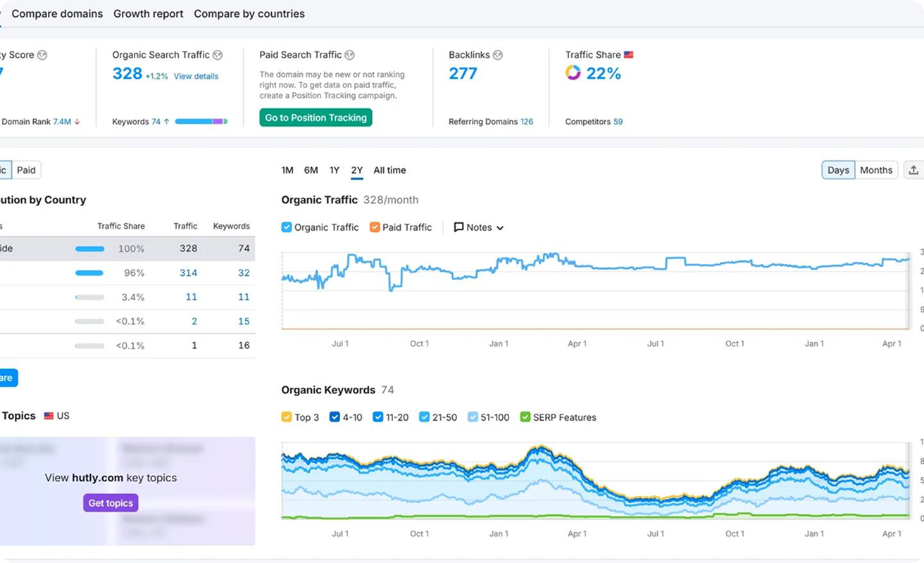Screen dimensions: 924x563
Task: Click the Get topics button
Action: pos(111,502)
